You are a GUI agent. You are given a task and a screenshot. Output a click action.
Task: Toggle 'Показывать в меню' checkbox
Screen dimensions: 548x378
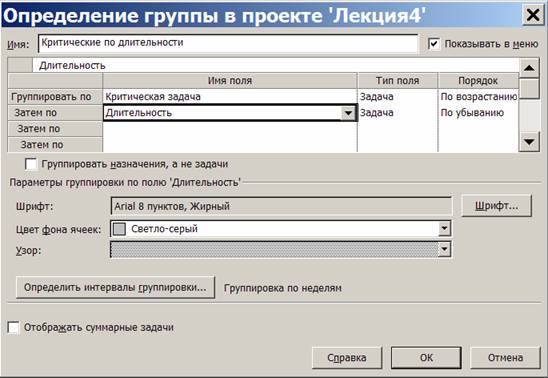pyautogui.click(x=434, y=44)
